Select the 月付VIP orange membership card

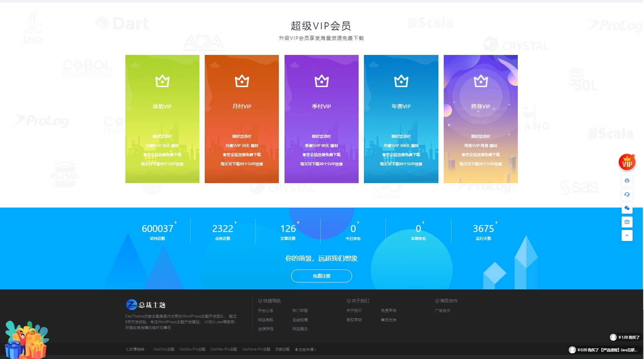pyautogui.click(x=242, y=119)
